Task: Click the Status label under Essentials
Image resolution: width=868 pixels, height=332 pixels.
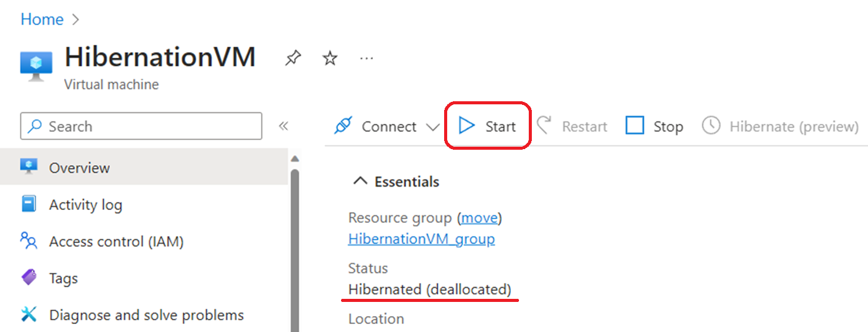Action: click(x=368, y=268)
